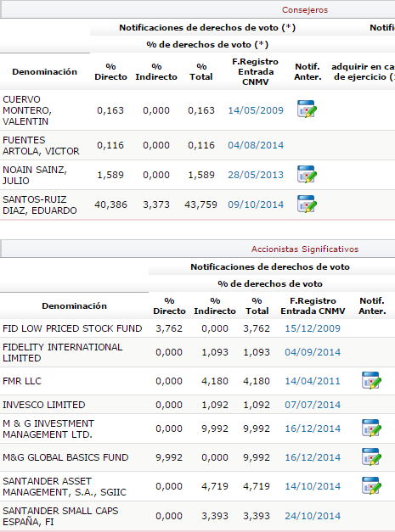Click the 1,589 total value for NOAIN SAINZ
Viewport: 395px width, 532px height.
[x=201, y=175]
